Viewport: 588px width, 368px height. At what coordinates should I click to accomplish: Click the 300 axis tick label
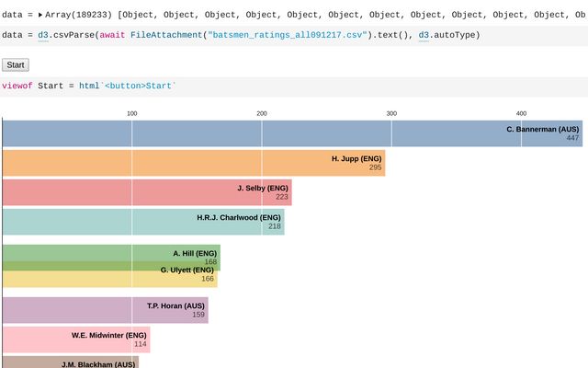[391, 113]
